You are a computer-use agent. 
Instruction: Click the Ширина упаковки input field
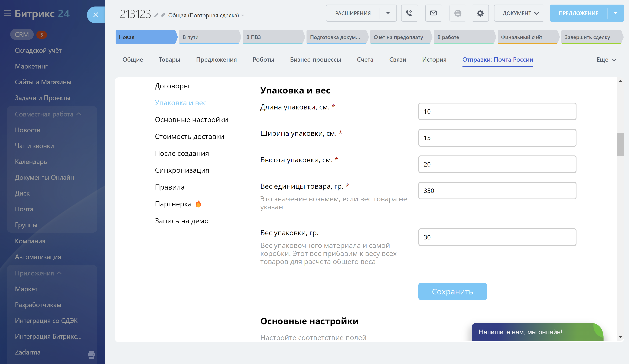click(x=497, y=138)
